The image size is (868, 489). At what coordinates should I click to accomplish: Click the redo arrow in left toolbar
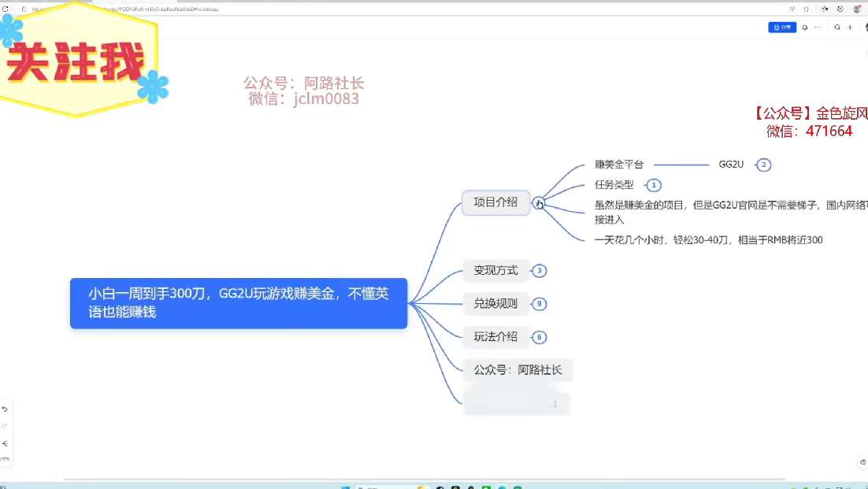5,426
